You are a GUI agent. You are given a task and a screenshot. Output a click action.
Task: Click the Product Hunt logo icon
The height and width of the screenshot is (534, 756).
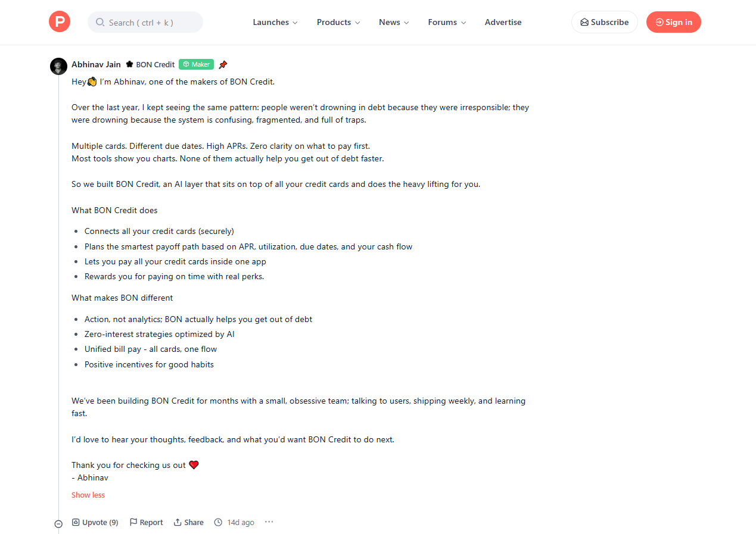[x=60, y=22]
